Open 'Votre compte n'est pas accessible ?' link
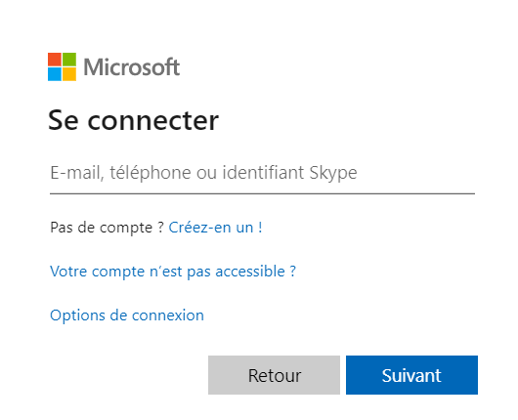This screenshot has height=420, width=518. (x=173, y=272)
